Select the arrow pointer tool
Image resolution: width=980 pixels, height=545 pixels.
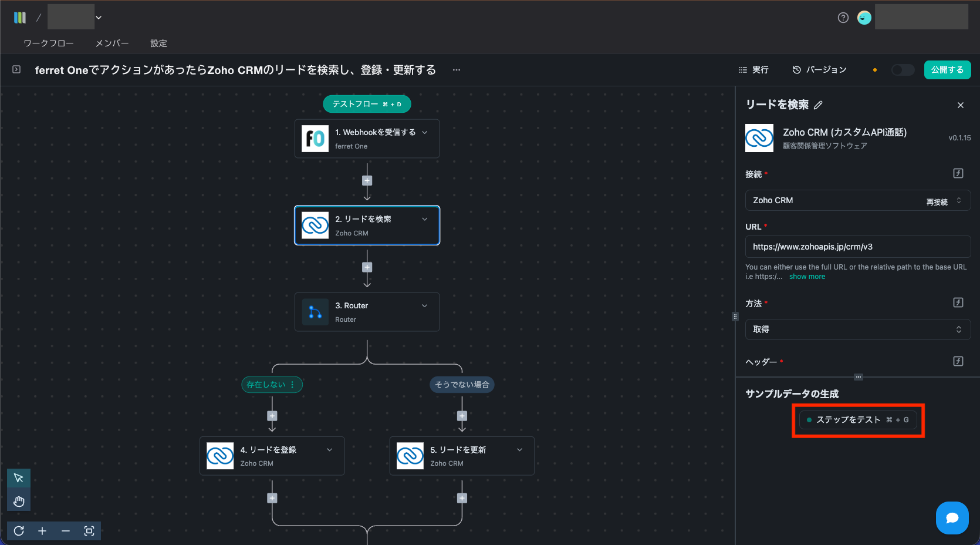coord(19,478)
